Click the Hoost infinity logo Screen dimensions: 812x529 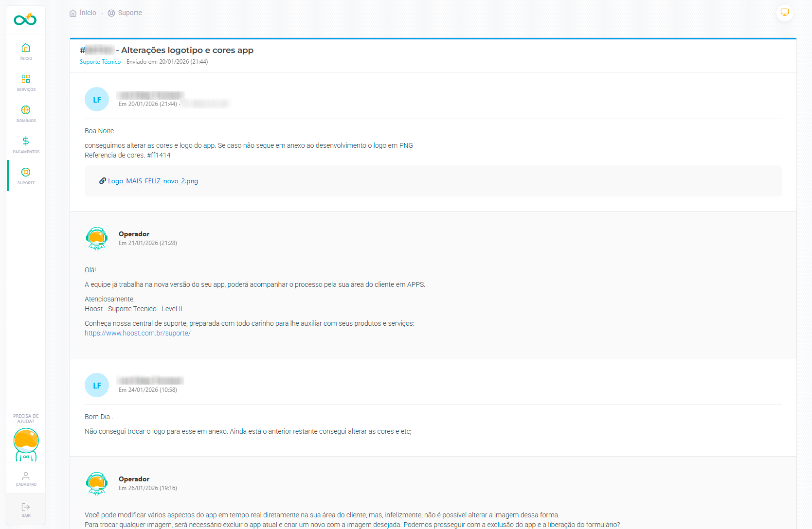point(25,19)
